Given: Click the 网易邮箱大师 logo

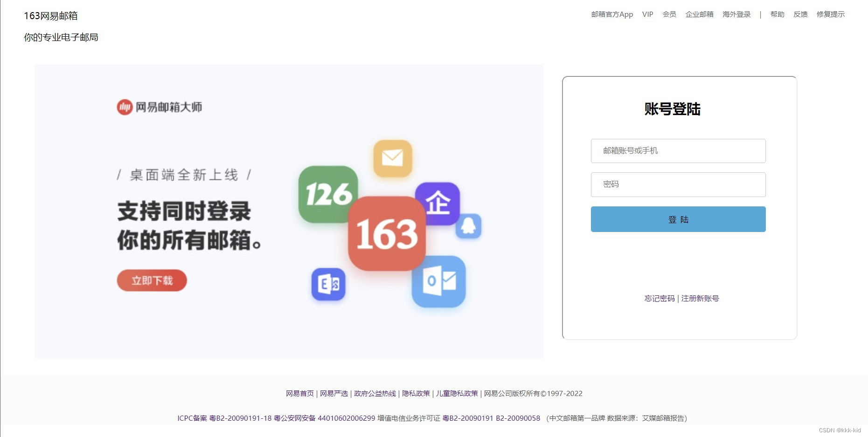Looking at the screenshot, I should coord(160,107).
